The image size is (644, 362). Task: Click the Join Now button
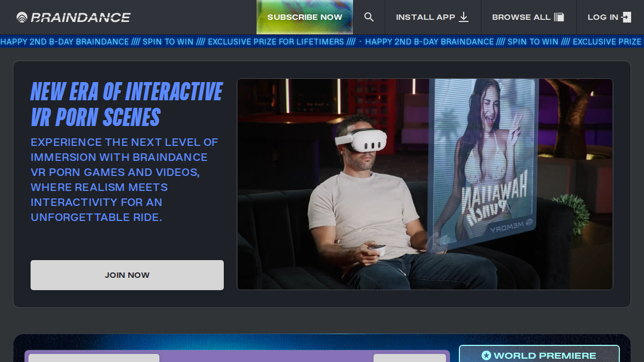point(127,275)
